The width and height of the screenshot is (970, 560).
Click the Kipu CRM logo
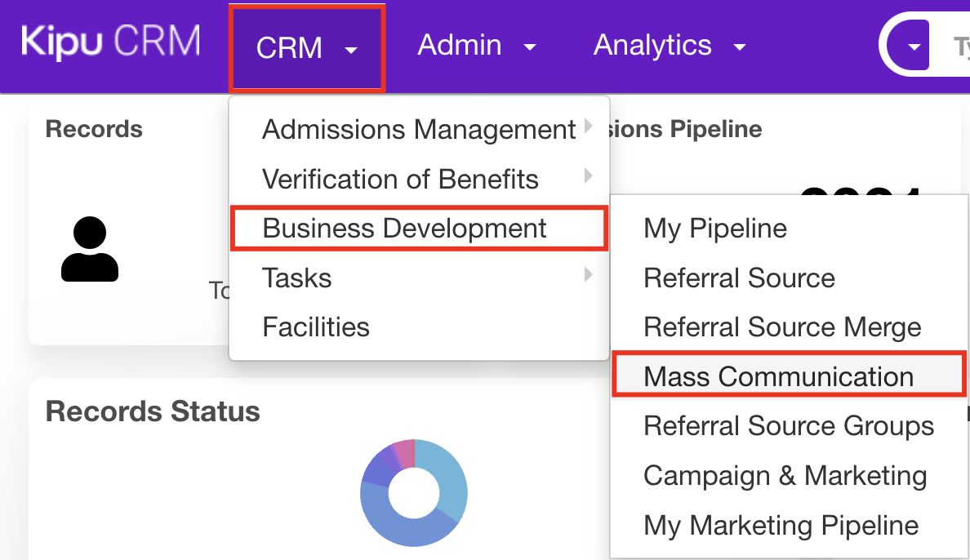[110, 43]
